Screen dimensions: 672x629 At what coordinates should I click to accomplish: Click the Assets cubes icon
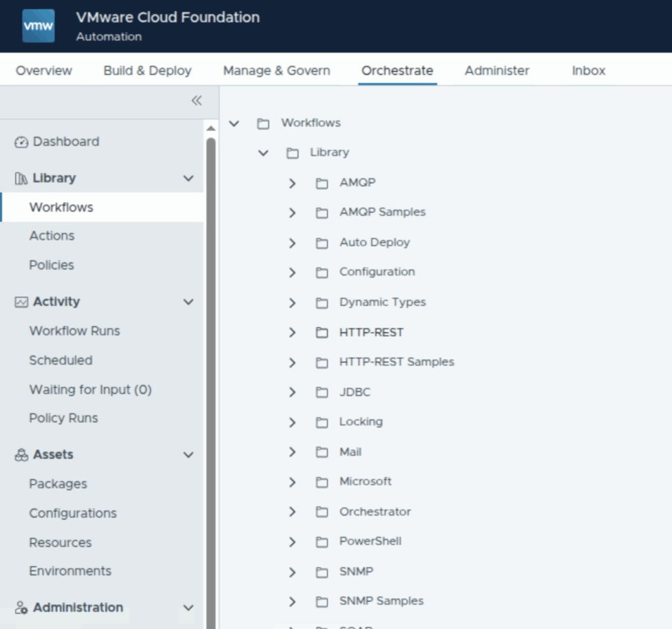21,455
